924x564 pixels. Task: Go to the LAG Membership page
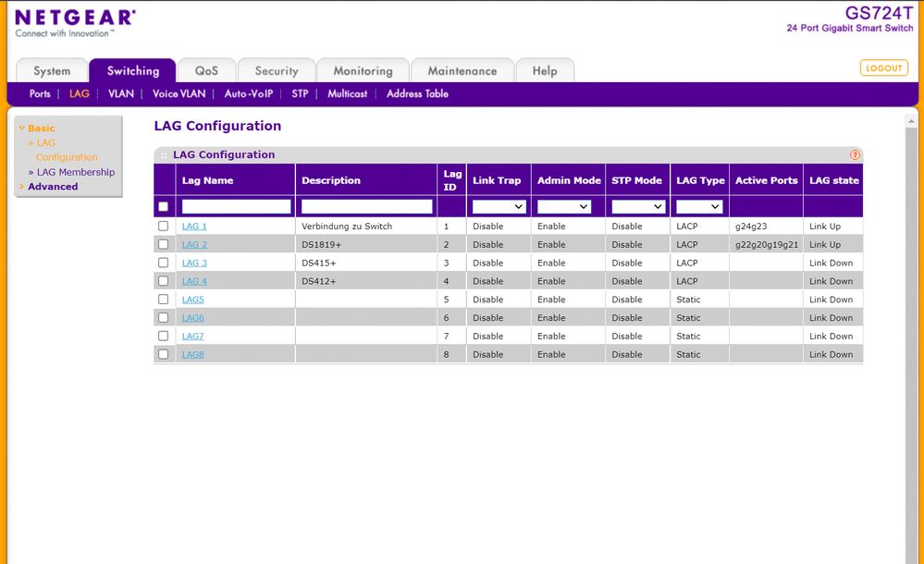pos(75,172)
